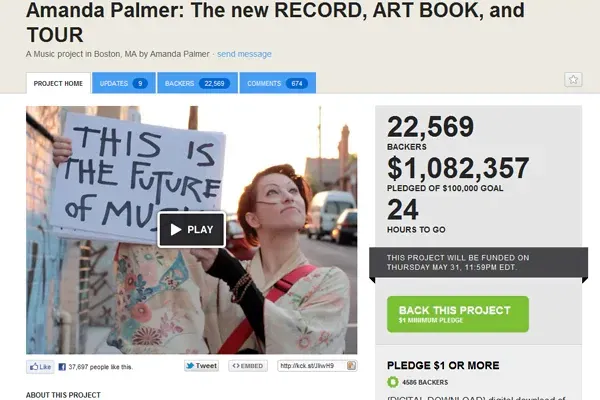Play the project video

click(192, 229)
